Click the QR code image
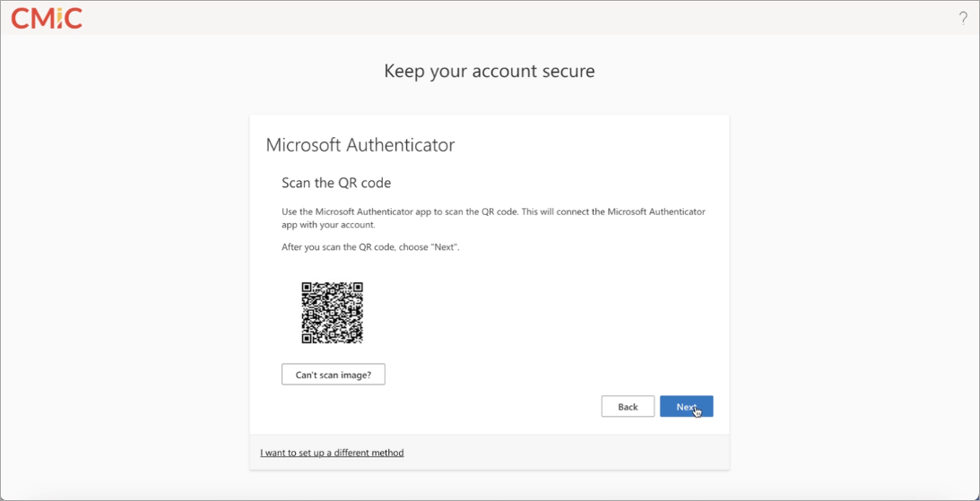The width and height of the screenshot is (980, 501). click(x=333, y=313)
